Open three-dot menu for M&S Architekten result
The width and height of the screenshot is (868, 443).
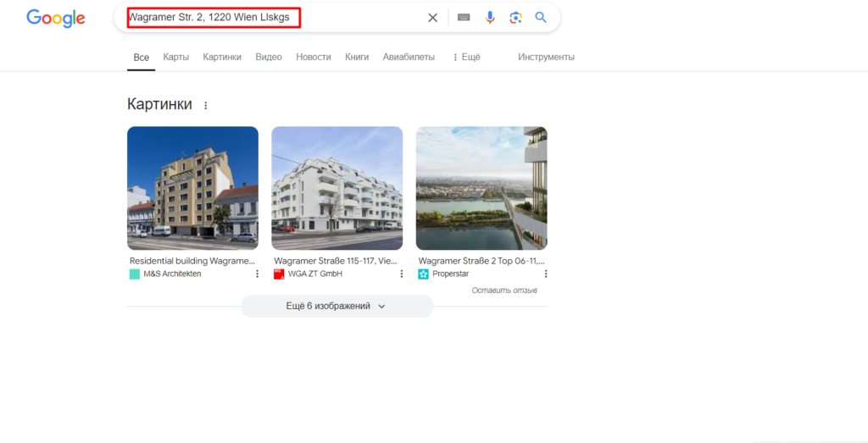(257, 274)
